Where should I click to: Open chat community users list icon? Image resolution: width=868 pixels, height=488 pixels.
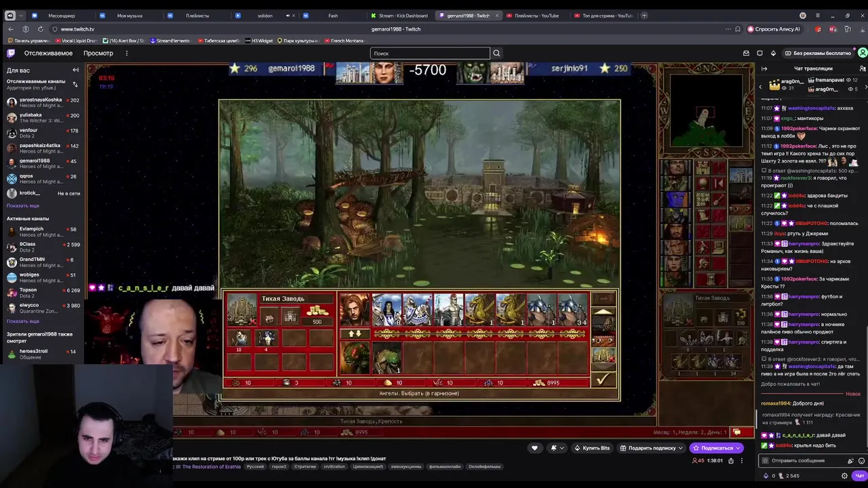point(862,68)
